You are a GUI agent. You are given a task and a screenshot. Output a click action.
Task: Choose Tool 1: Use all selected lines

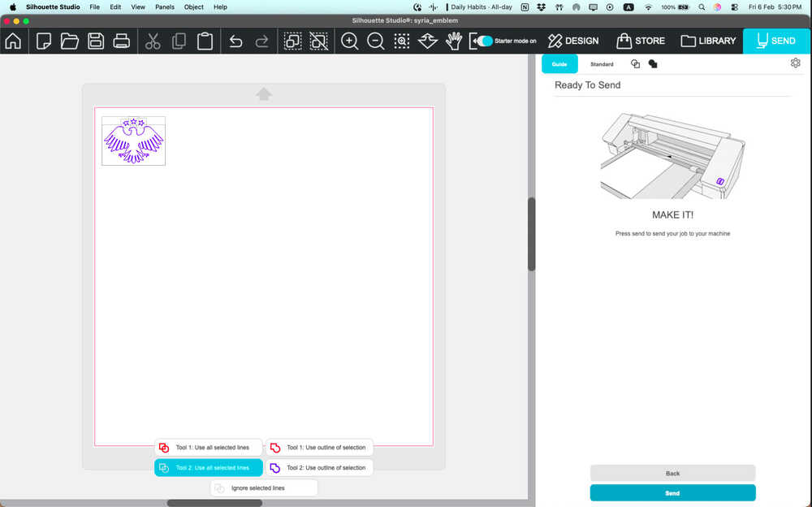point(209,448)
